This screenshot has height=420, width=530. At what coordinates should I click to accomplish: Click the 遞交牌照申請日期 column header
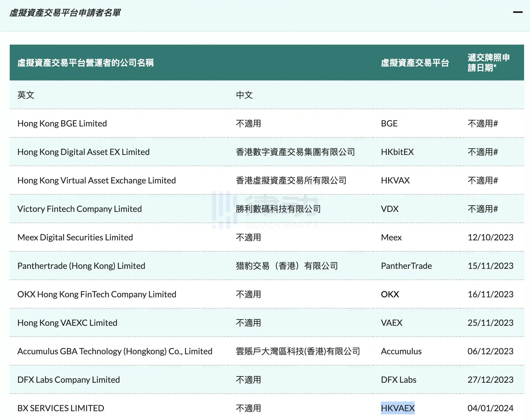[488, 62]
